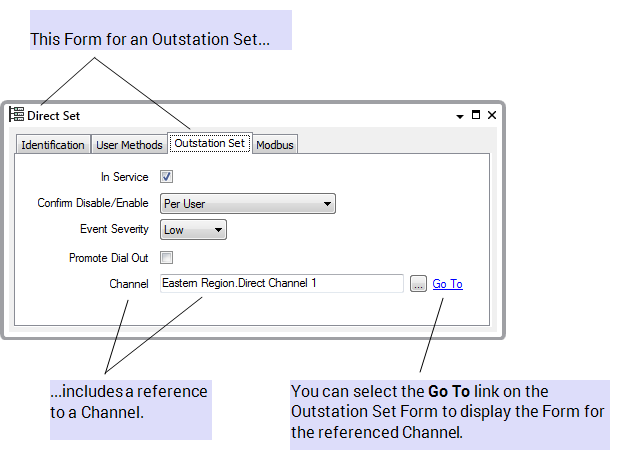Uncheck the In Service checkbox
Image resolution: width=620 pixels, height=460 pixels.
pos(167,177)
